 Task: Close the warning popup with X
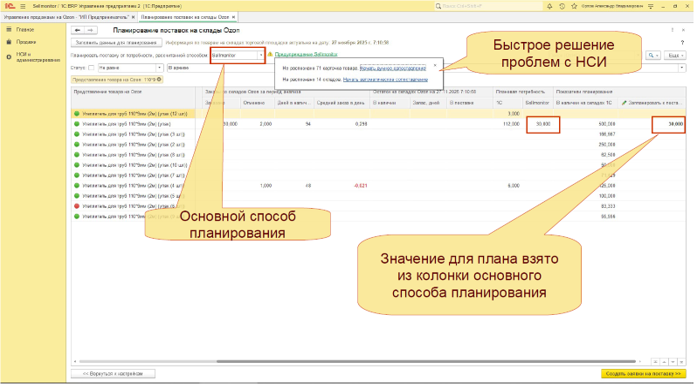[x=435, y=65]
